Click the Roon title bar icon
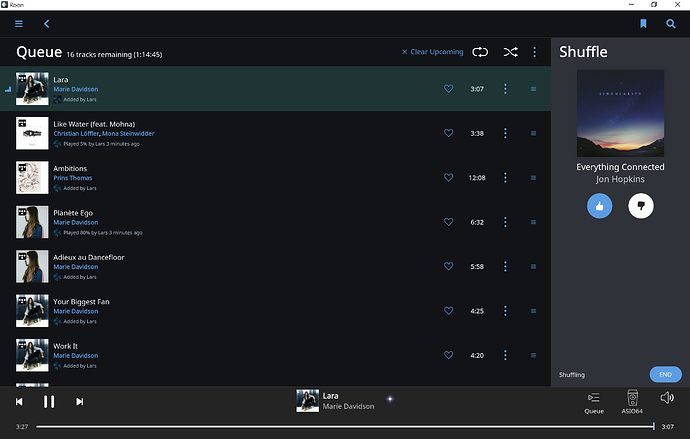The width and height of the screenshot is (690, 439). coord(4,4)
